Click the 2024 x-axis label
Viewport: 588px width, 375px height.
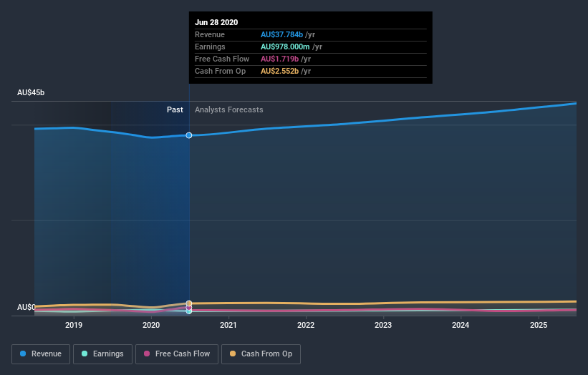coord(461,325)
